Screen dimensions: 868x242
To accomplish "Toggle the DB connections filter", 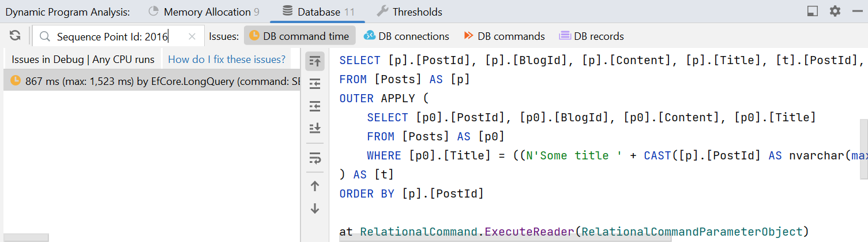I will click(407, 36).
